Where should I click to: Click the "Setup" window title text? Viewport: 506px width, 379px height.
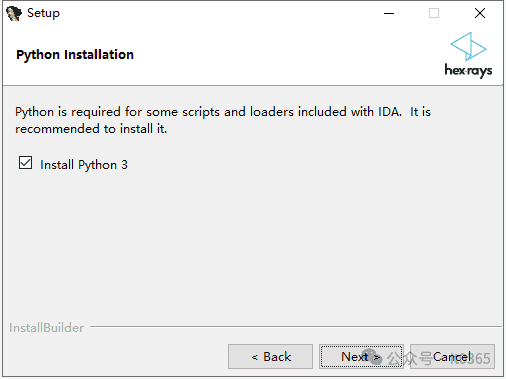coord(43,13)
